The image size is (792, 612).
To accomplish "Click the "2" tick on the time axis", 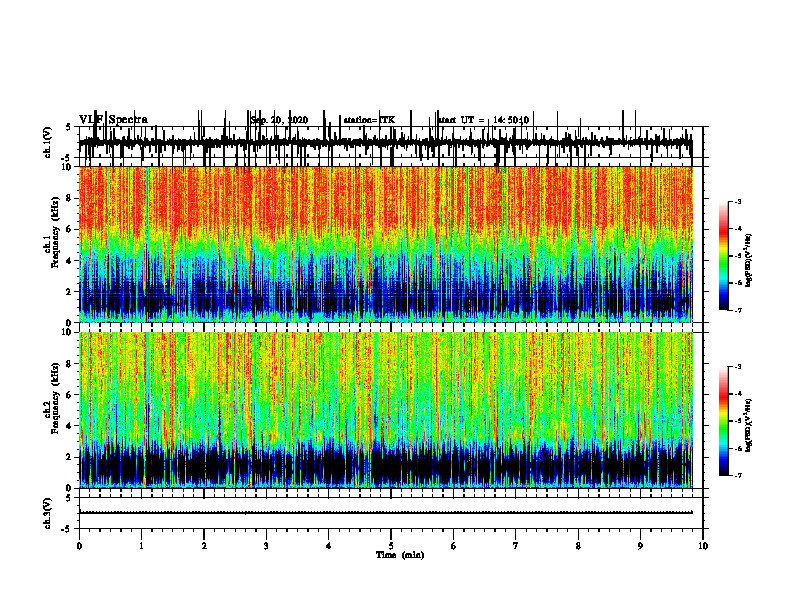I will (204, 546).
